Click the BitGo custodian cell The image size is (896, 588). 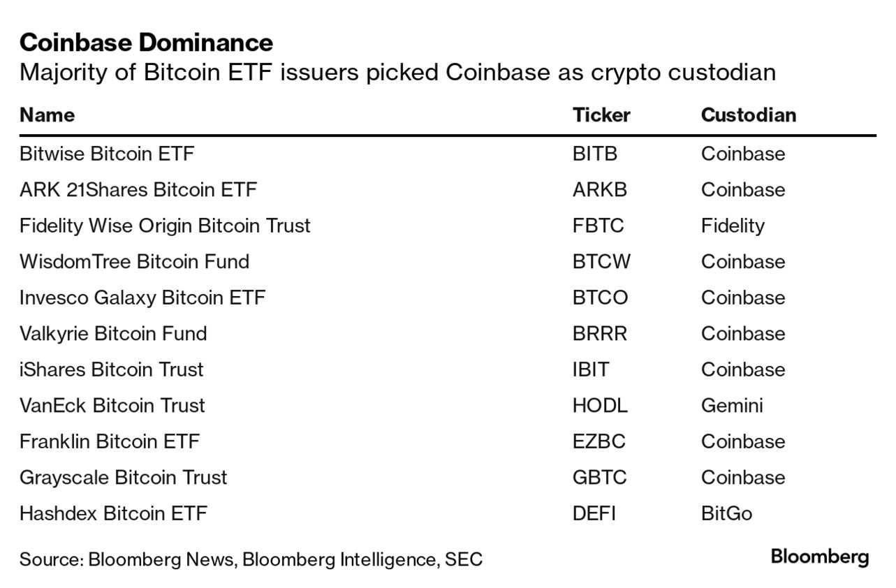tap(726, 514)
